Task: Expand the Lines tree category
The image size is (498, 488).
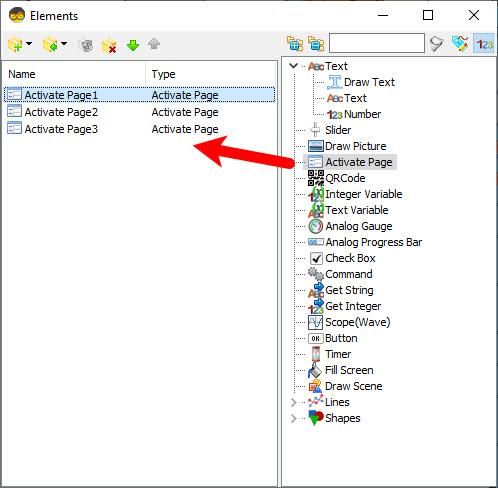Action: point(294,402)
